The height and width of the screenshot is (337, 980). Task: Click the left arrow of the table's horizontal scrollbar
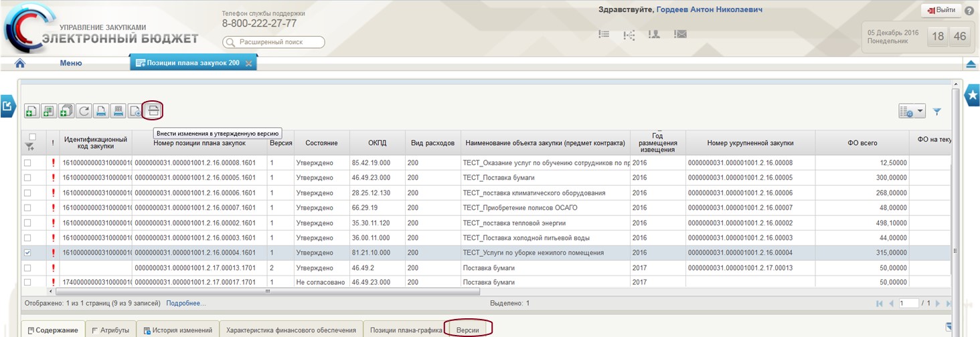(x=51, y=292)
